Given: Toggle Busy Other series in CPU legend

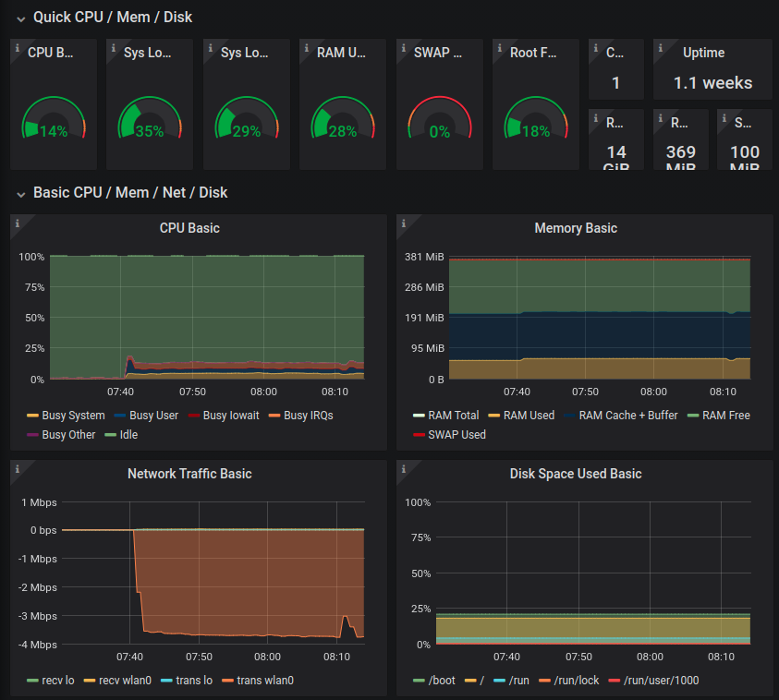Looking at the screenshot, I should (68, 435).
